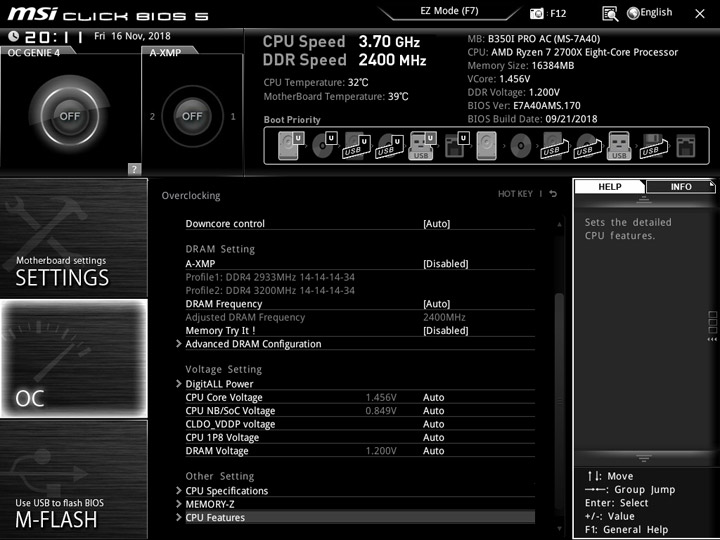Screen dimensions: 720x540
Task: Click the back arrow next to HOT KEY
Action: 553,194
